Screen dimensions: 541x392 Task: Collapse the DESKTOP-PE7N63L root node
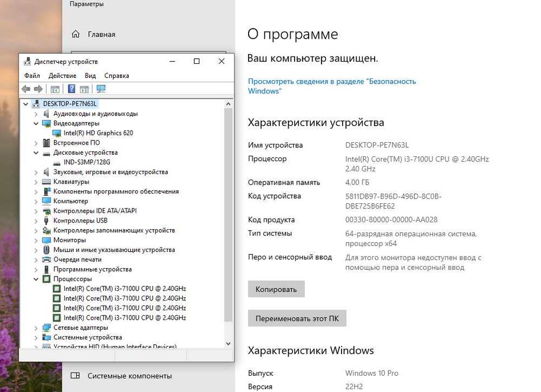(x=26, y=104)
